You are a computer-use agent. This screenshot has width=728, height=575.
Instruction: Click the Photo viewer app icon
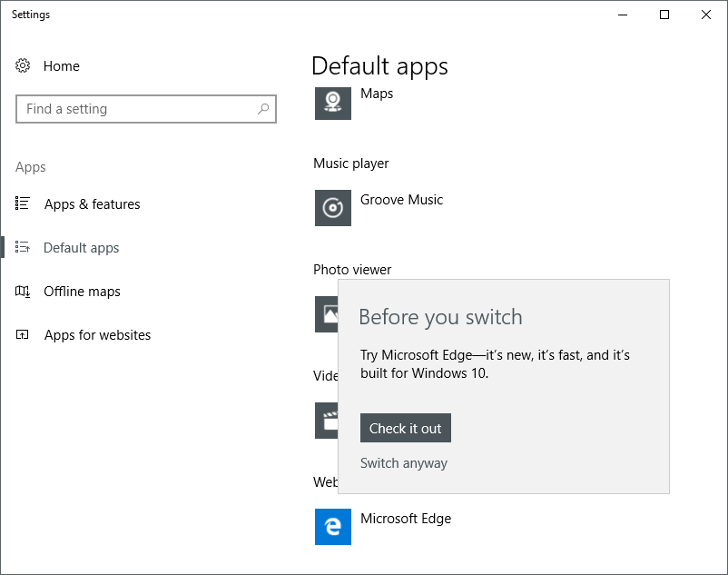click(327, 314)
